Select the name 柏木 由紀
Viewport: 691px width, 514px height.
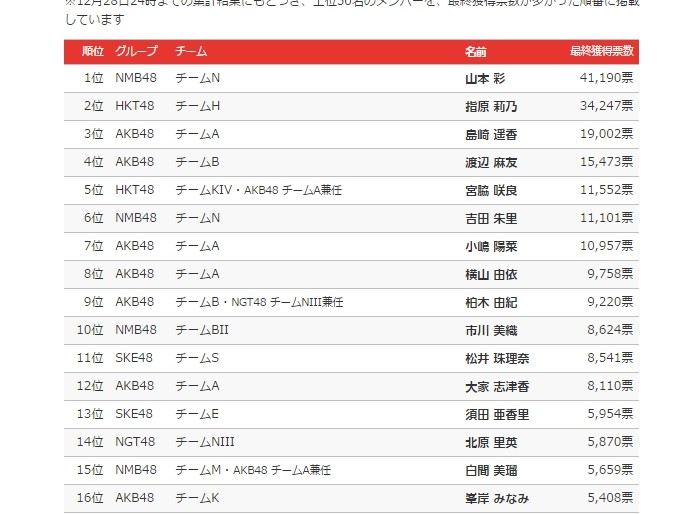pos(491,302)
